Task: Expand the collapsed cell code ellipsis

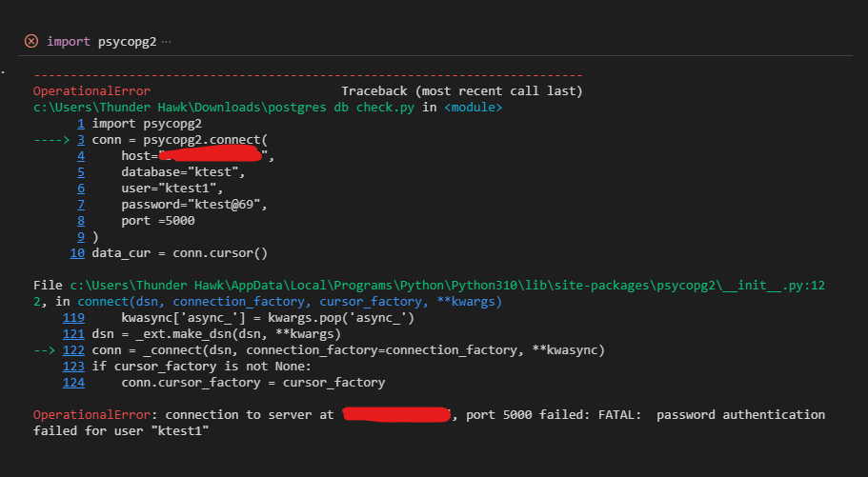Action: [x=166, y=42]
